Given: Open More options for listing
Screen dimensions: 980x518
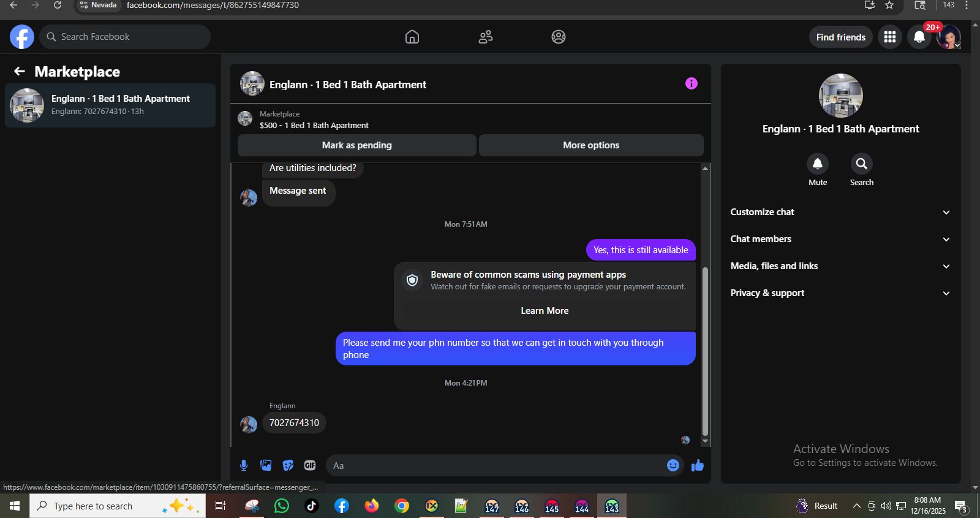Looking at the screenshot, I should (591, 145).
